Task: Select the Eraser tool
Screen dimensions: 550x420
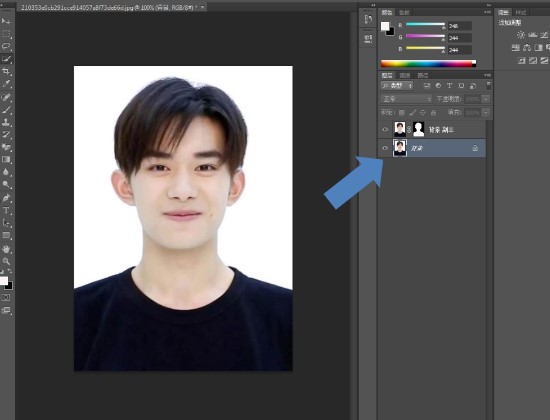Action: 6,147
